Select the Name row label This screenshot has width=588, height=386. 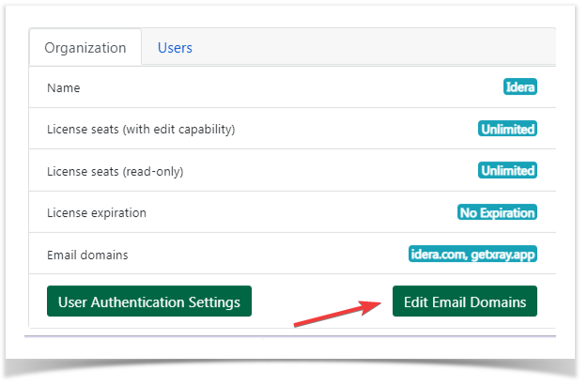pyautogui.click(x=63, y=87)
